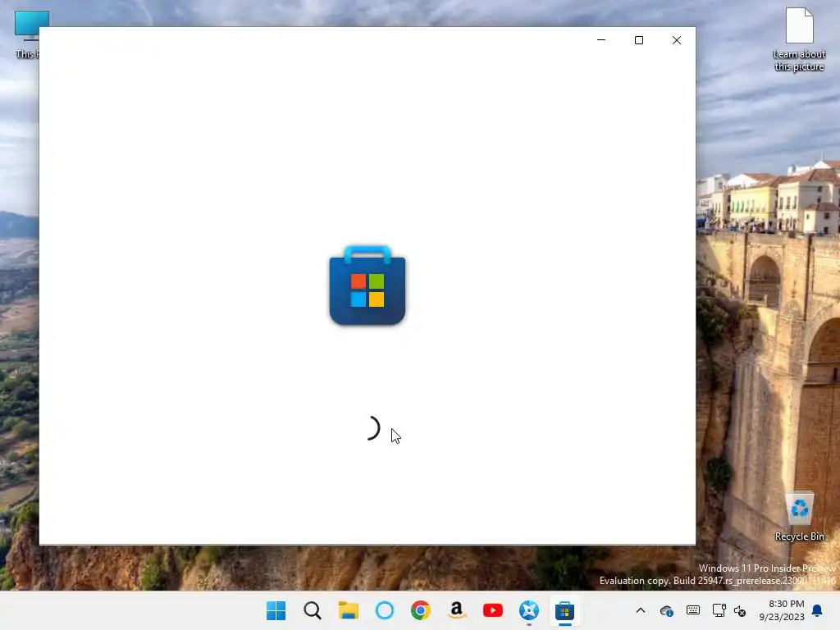Open the Windows Start menu
The width and height of the screenshot is (840, 630).
(276, 610)
